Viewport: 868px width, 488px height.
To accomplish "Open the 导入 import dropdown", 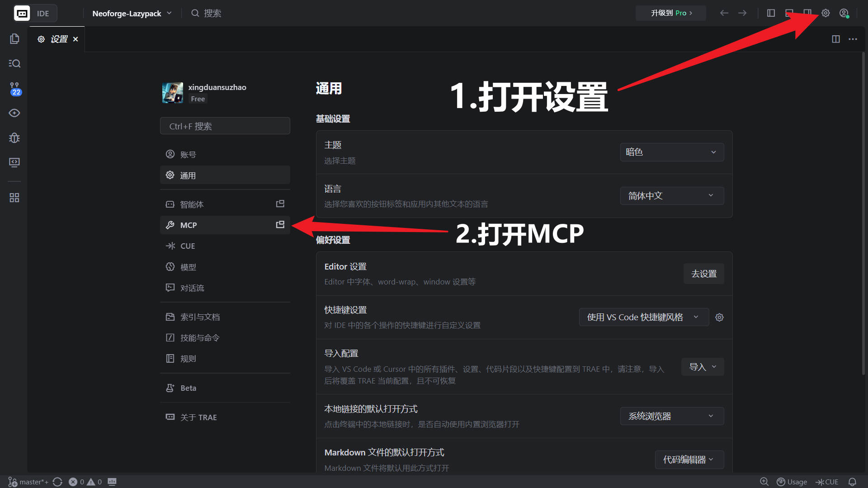I will click(703, 367).
